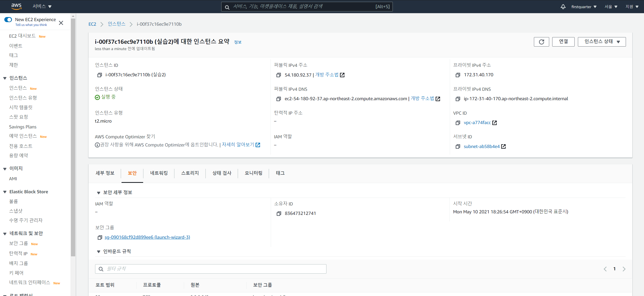The image size is (644, 296).
Task: Open 키 페어 in the sidebar
Action: pyautogui.click(x=16, y=273)
